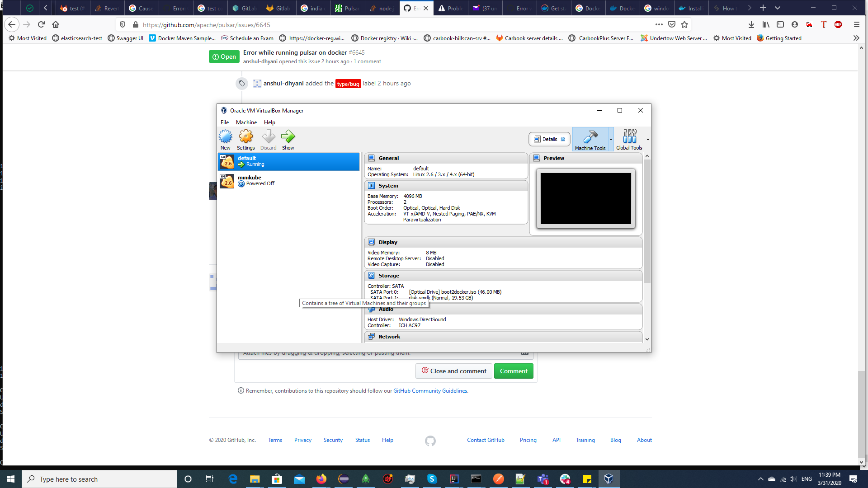This screenshot has width=868, height=488.
Task: Click the VM preview thumbnail
Action: pos(585,198)
